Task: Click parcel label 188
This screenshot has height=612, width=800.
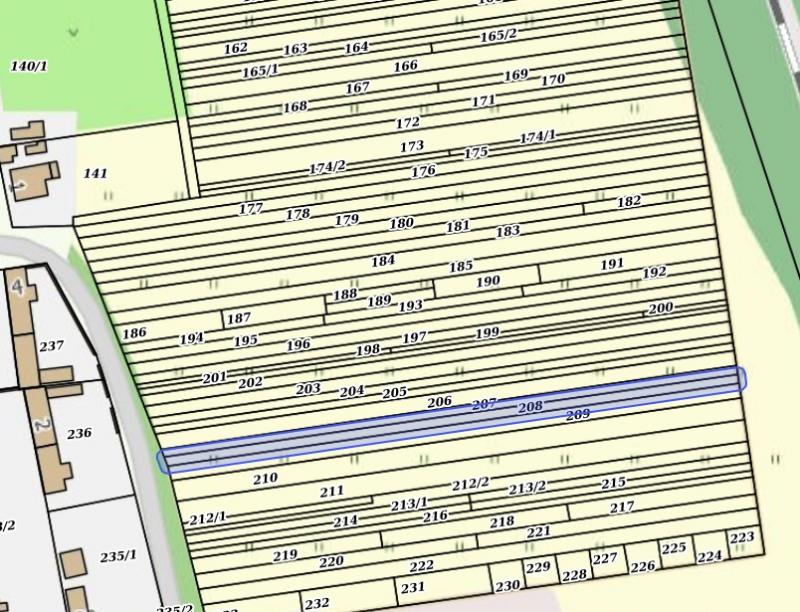Action: pos(345,295)
